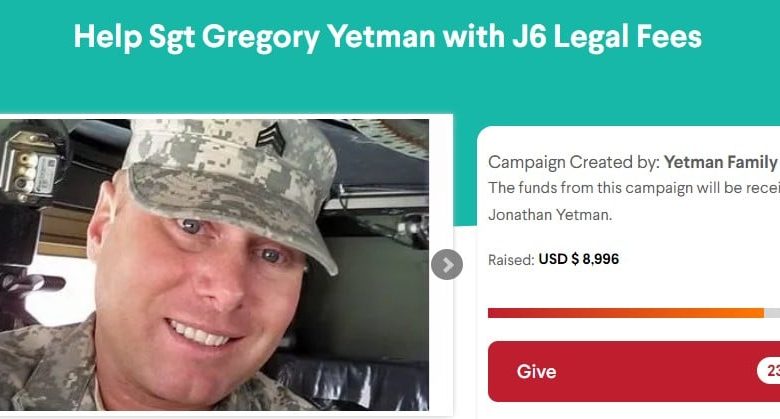Click the orange filled progress bar
Image resolution: width=780 pixels, height=419 pixels.
tap(626, 313)
